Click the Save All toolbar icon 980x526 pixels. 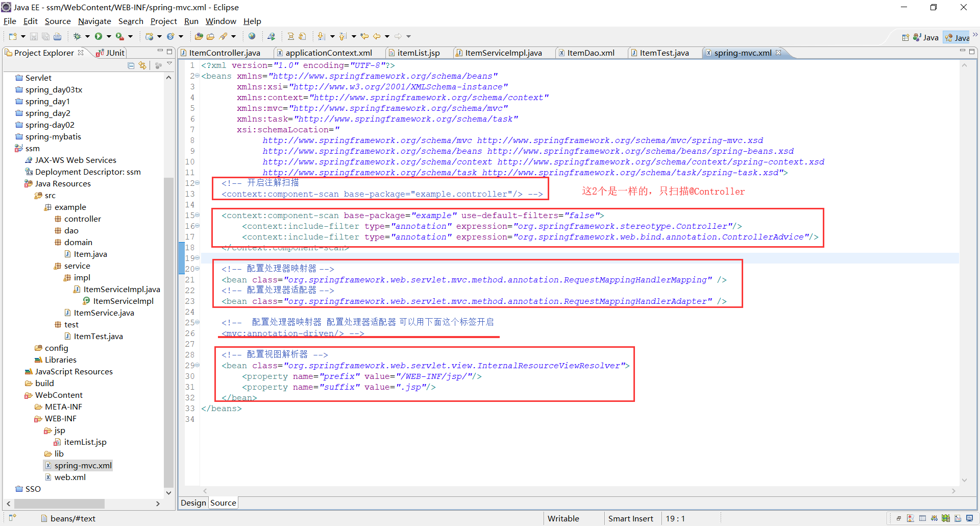[45, 36]
